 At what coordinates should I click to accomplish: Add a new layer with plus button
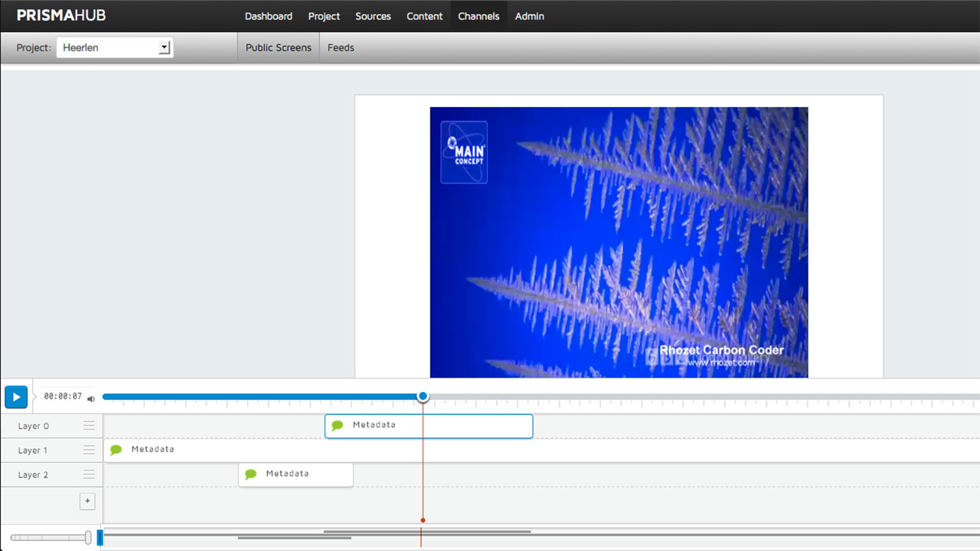(87, 501)
